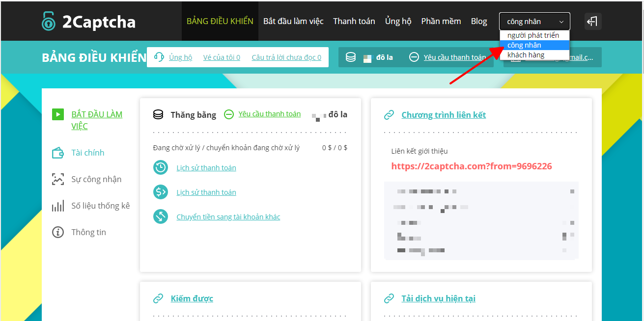644x321 pixels.
Task: Open Tải dịch vụ hiện tại link
Action: (x=438, y=298)
